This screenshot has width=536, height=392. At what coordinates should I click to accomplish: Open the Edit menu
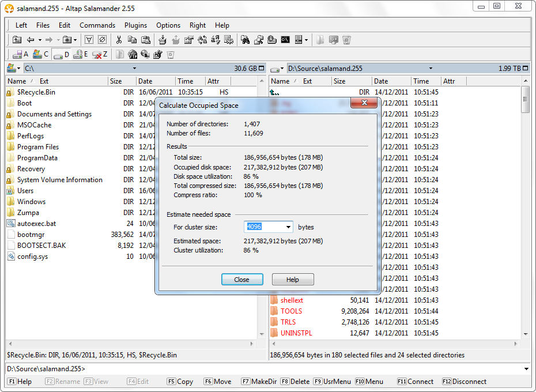tap(65, 25)
